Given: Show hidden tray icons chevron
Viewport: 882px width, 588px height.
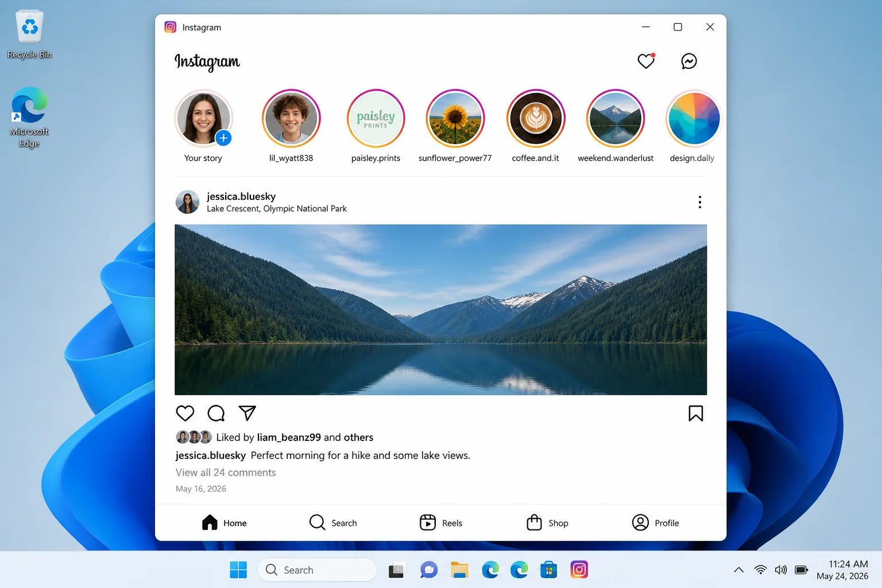Looking at the screenshot, I should coord(739,570).
